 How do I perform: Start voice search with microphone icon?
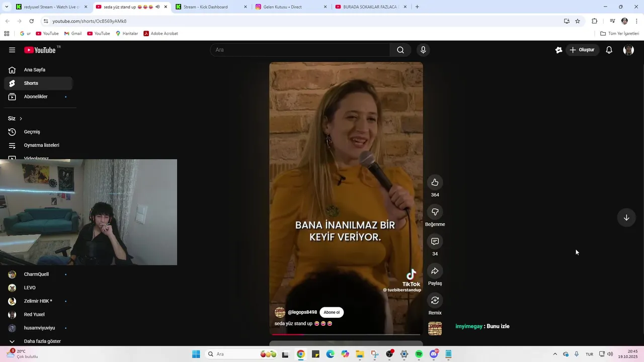tap(423, 50)
